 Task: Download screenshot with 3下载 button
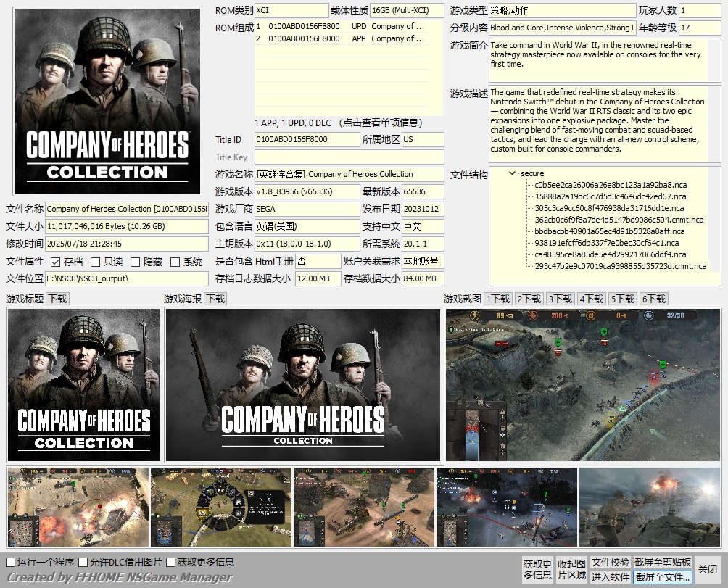coord(561,299)
